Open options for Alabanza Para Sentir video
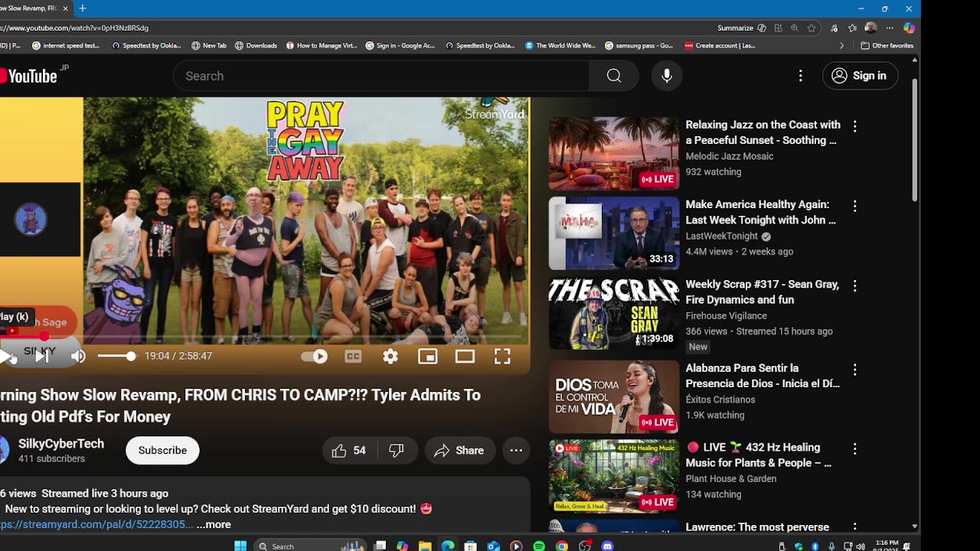Screen dimensions: 980x551 click(855, 370)
